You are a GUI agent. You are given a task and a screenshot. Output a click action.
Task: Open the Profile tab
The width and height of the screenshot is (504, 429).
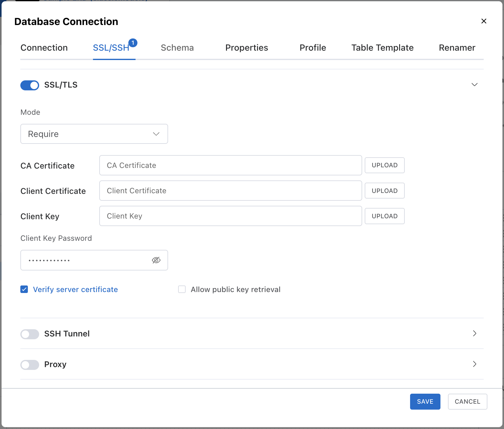313,48
